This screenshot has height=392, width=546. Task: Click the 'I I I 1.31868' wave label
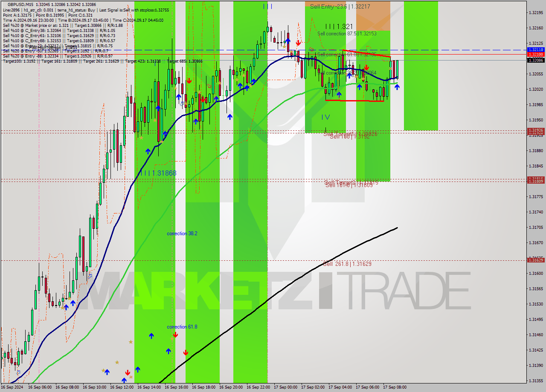158,173
